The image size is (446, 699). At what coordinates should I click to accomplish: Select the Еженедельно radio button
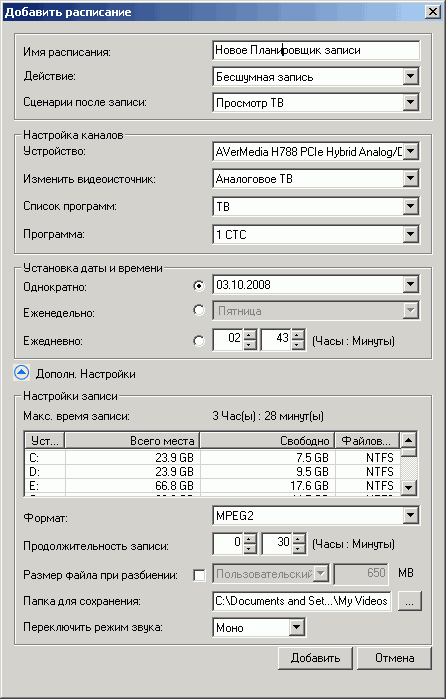[199, 310]
